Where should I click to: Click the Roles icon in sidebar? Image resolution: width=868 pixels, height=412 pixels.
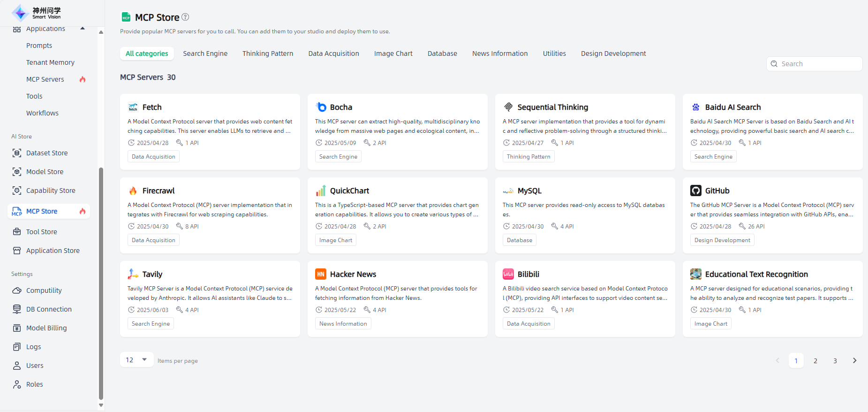tap(17, 384)
